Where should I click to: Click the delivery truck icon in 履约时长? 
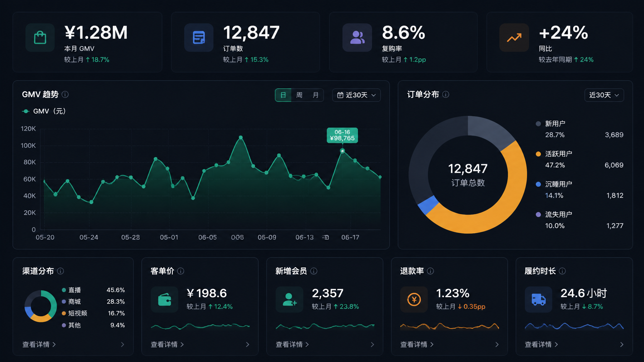click(538, 299)
